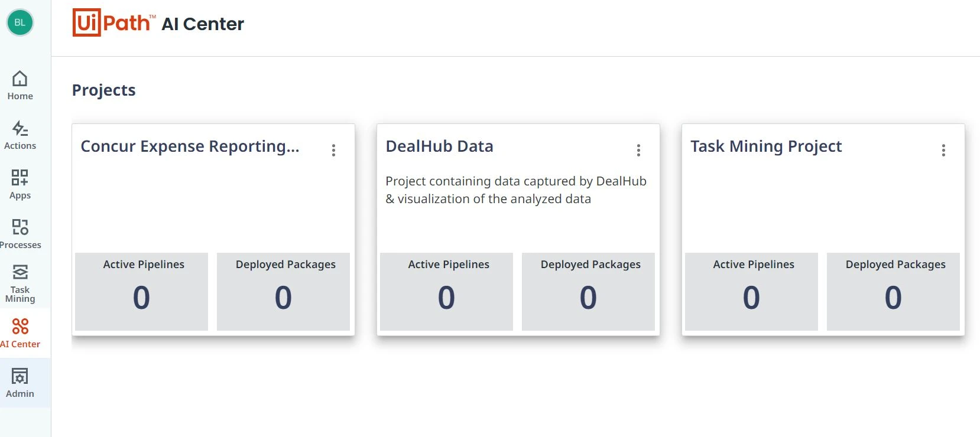Click the Projects heading
This screenshot has width=980, height=437.
coord(104,90)
